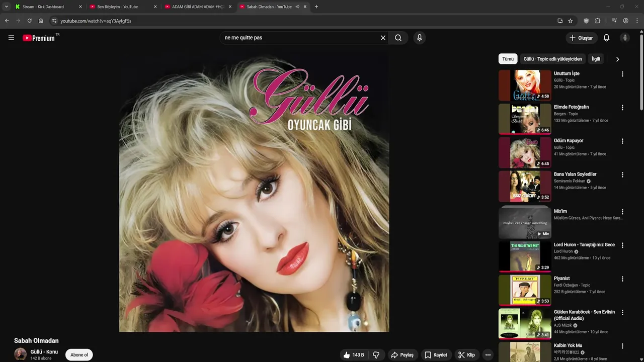Open the browser media control icon

click(614, 21)
